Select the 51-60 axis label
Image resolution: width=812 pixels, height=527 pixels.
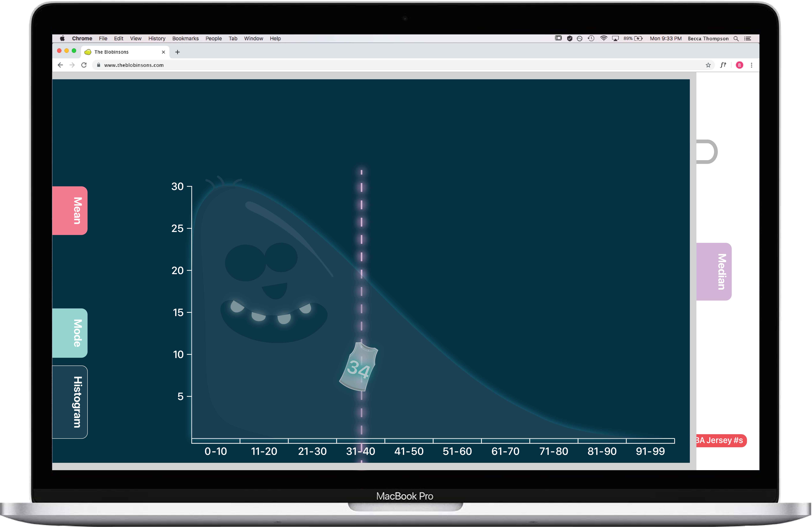click(457, 451)
